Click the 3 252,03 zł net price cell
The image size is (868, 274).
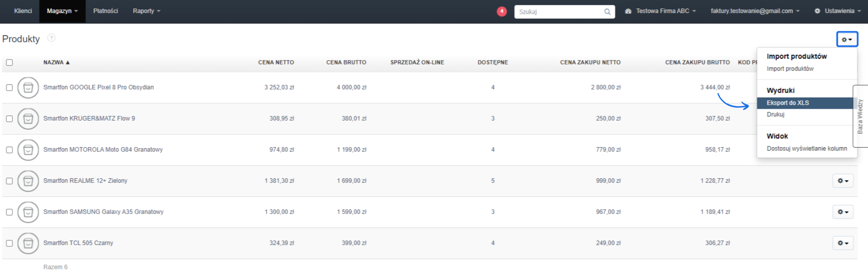coord(279,87)
